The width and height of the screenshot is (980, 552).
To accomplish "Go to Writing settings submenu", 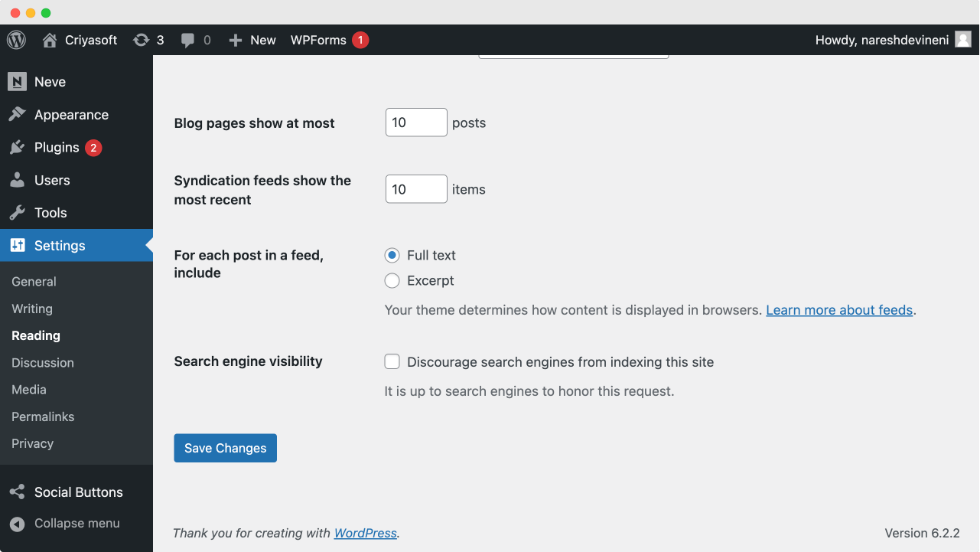I will pyautogui.click(x=32, y=309).
